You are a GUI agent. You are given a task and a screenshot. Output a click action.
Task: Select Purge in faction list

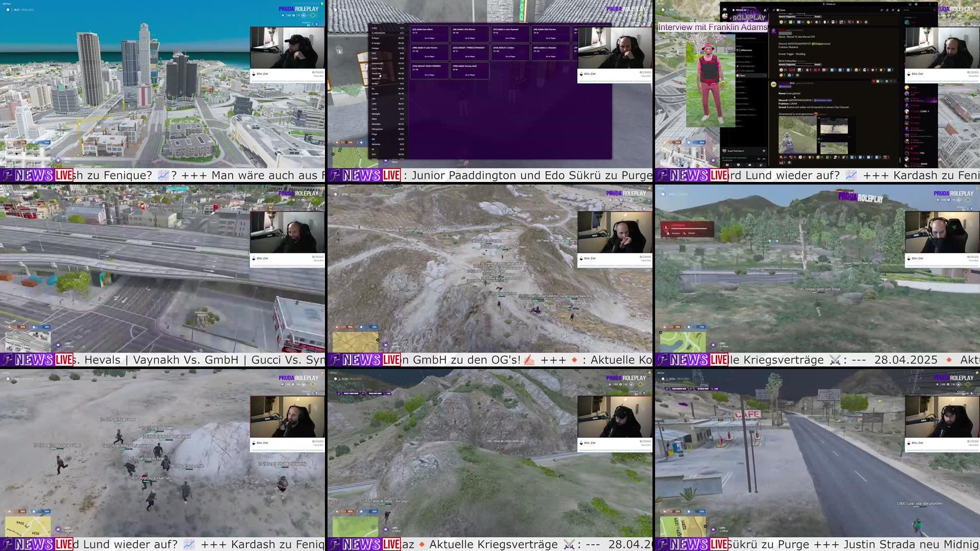[x=388, y=134]
